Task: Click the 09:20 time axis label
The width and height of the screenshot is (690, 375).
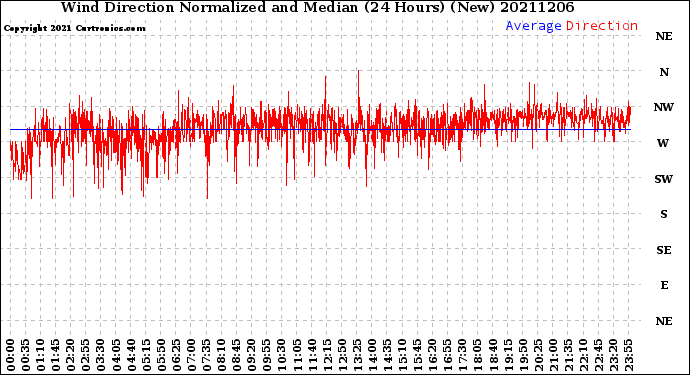Action: tap(252, 355)
